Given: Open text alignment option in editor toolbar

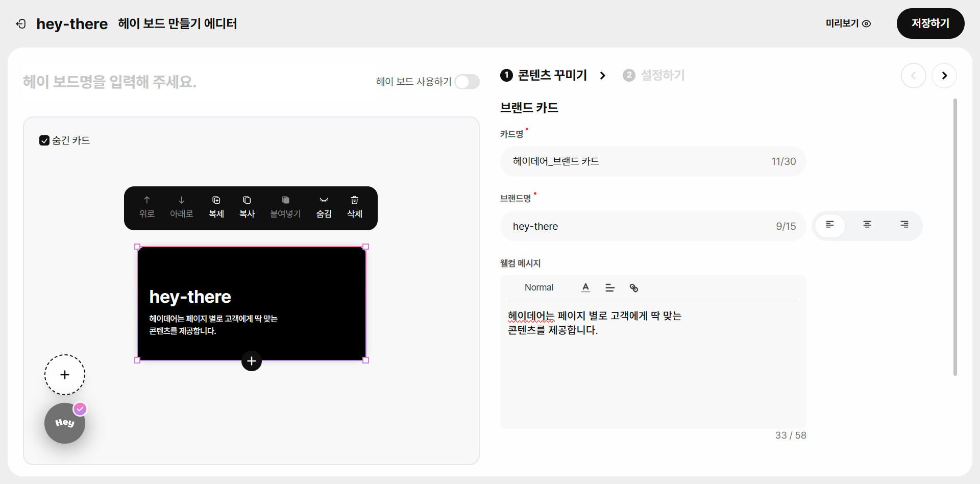Looking at the screenshot, I should (610, 287).
